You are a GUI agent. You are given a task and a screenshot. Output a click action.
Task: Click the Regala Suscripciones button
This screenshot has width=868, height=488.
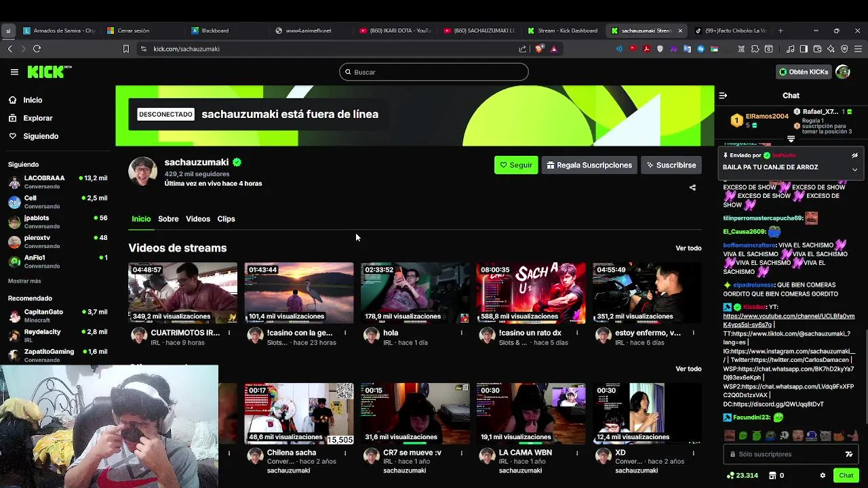589,165
